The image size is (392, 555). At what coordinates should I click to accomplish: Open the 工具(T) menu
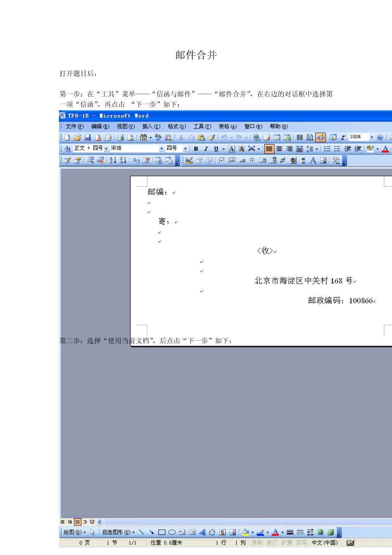[x=202, y=127]
